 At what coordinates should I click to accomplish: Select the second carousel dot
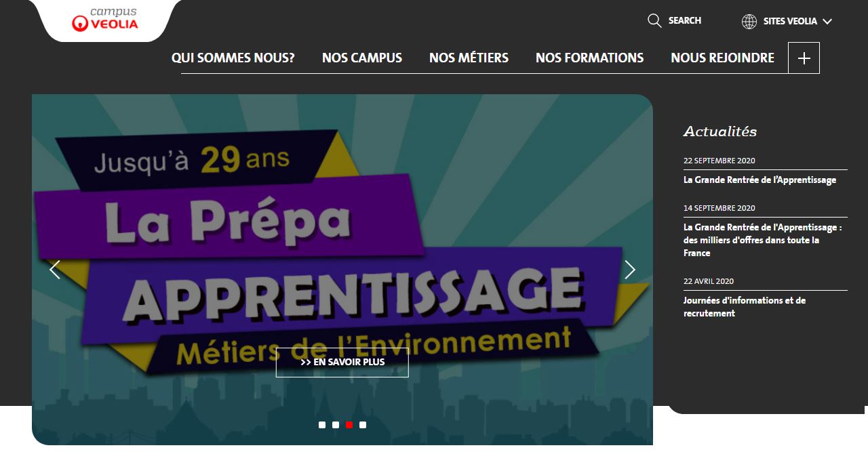336,425
